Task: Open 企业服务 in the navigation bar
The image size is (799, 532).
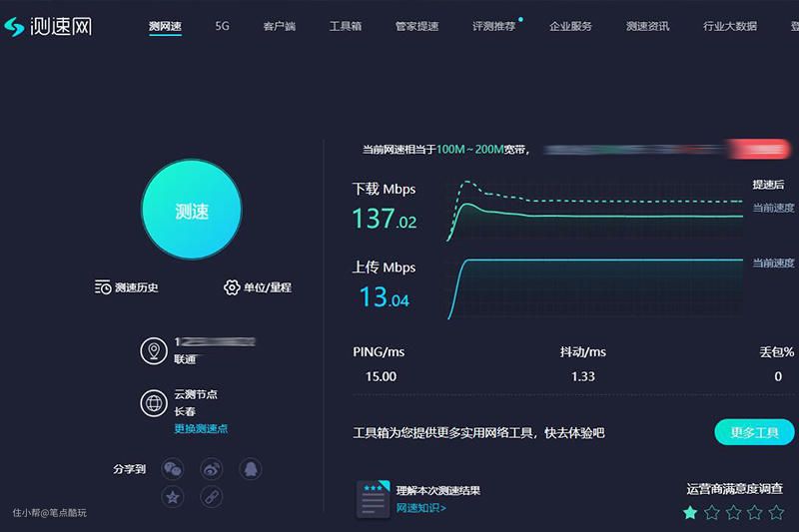Action: click(570, 26)
